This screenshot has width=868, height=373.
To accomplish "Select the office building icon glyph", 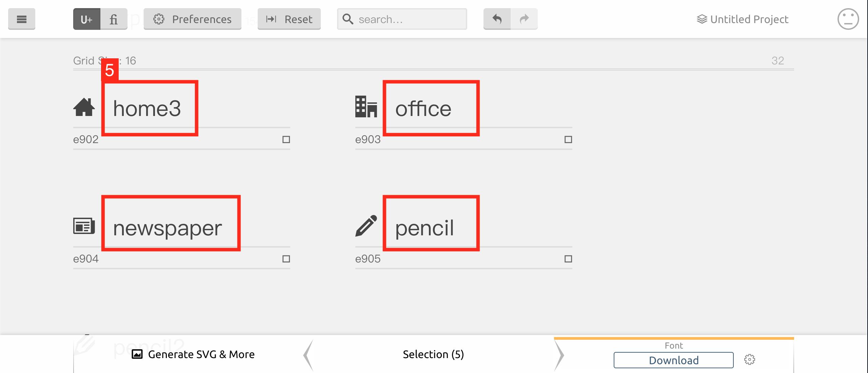I will tap(366, 106).
